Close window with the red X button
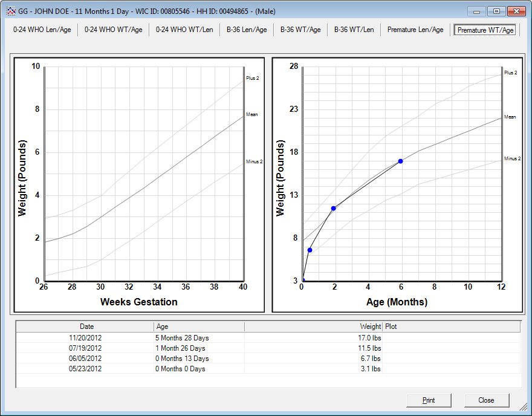This screenshot has height=416, width=532. click(x=516, y=11)
